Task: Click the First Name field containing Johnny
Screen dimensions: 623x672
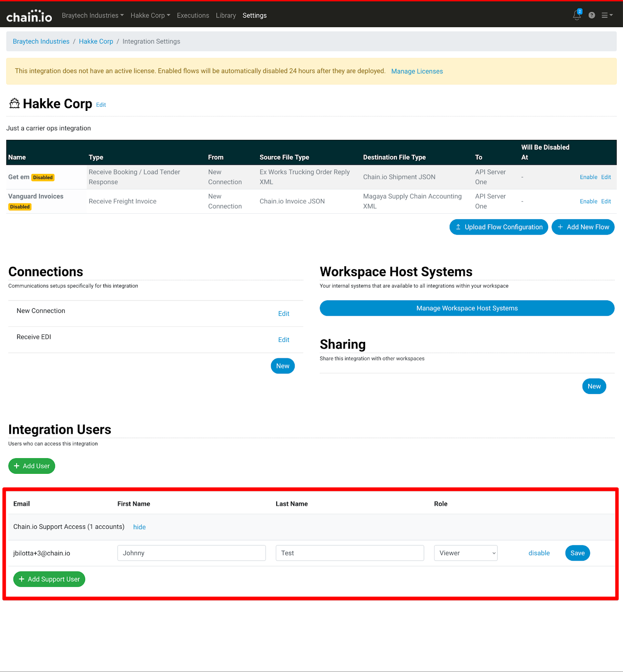Action: click(x=191, y=553)
